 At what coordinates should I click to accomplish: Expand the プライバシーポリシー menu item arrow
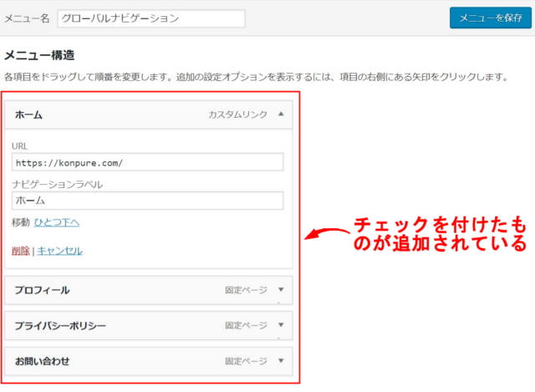click(281, 325)
